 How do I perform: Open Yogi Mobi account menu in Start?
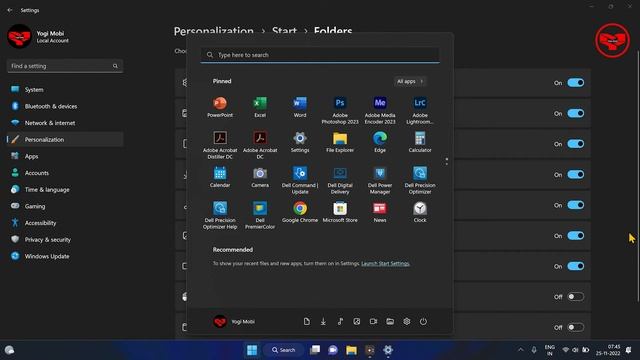click(x=234, y=322)
